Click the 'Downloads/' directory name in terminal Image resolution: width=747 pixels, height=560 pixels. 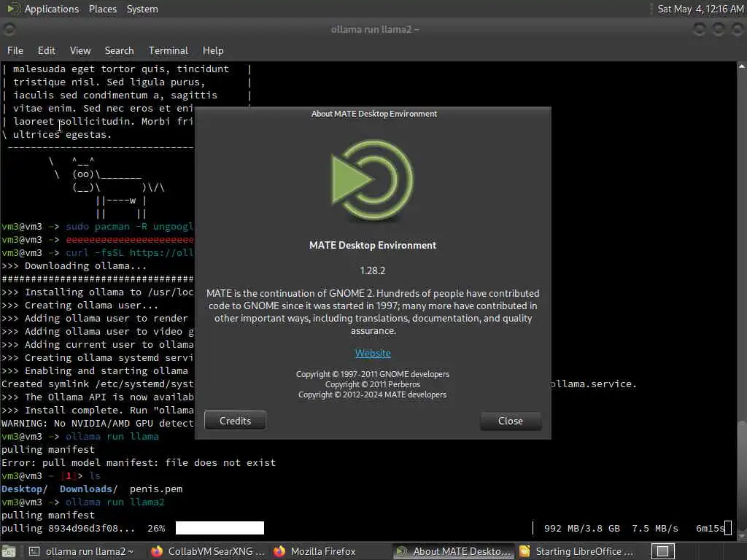pyautogui.click(x=88, y=489)
